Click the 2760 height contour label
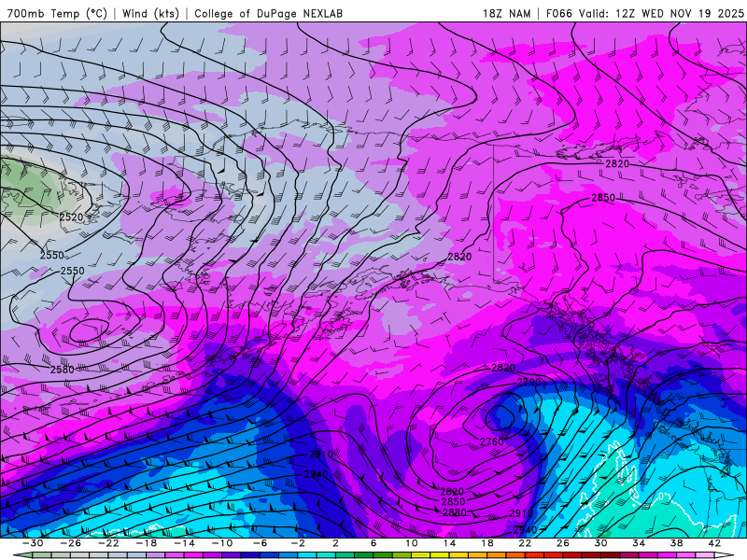The width and height of the screenshot is (747, 560). (x=492, y=441)
